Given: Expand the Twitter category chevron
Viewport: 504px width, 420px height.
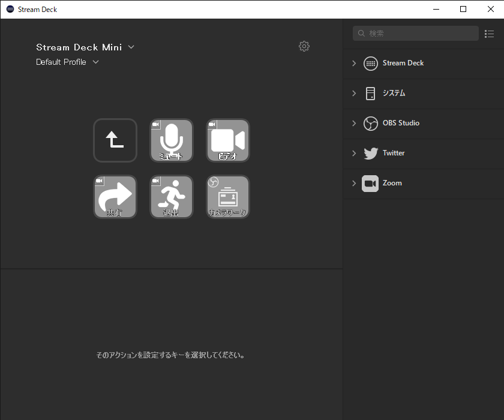Looking at the screenshot, I should [354, 153].
